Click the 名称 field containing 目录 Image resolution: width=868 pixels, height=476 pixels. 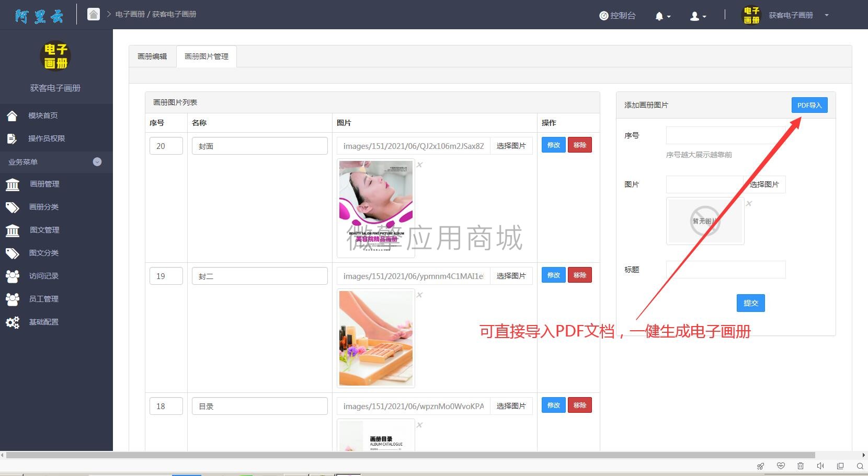pos(260,406)
